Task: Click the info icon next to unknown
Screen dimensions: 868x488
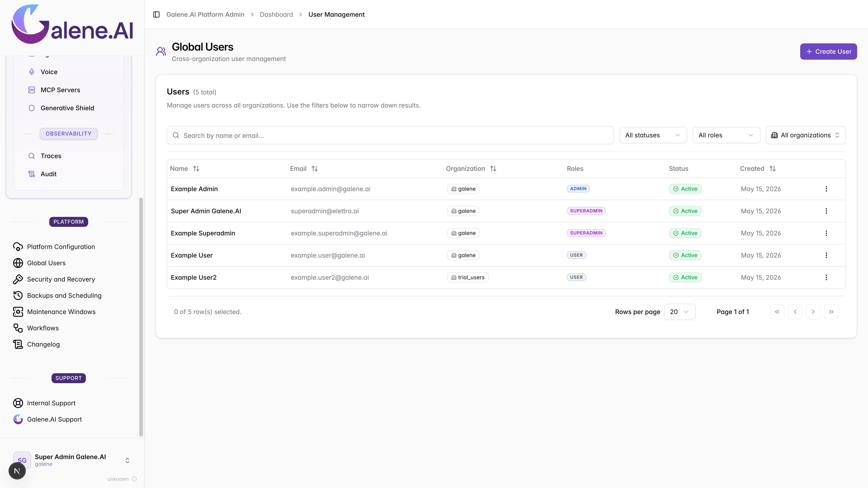Action: click(x=134, y=479)
